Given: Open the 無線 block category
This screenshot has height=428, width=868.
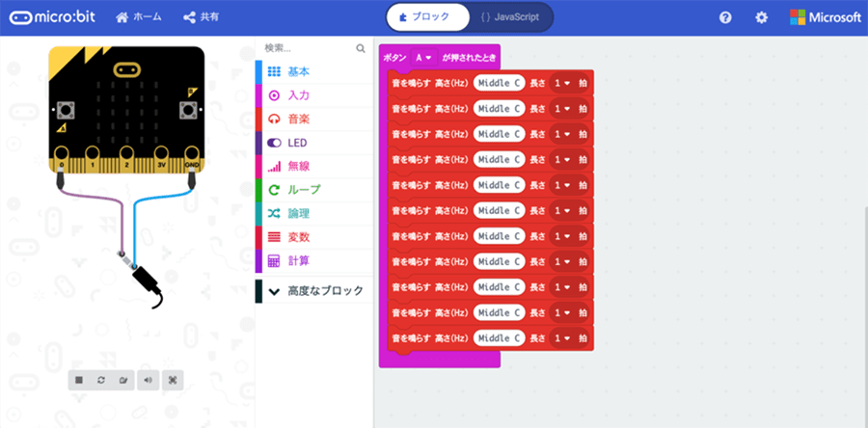Looking at the screenshot, I should point(313,166).
